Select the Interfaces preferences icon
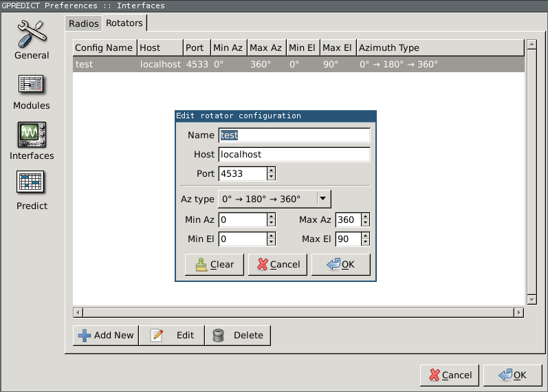Viewport: 548px width, 392px height. click(32, 141)
